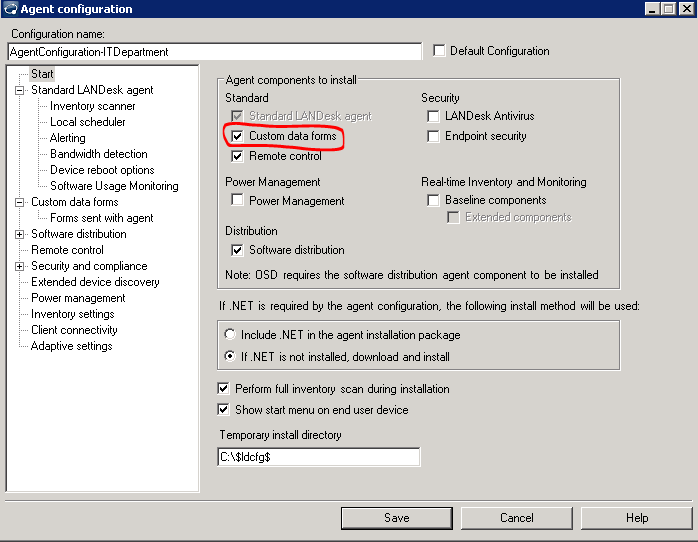The height and width of the screenshot is (542, 698).
Task: Enable the Power Management checkbox
Action: click(237, 201)
